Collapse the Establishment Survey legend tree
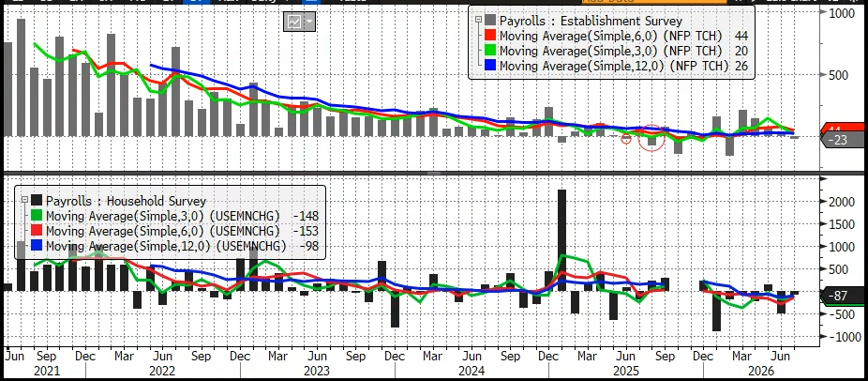Viewport: 868px width, 381px height. (x=478, y=20)
